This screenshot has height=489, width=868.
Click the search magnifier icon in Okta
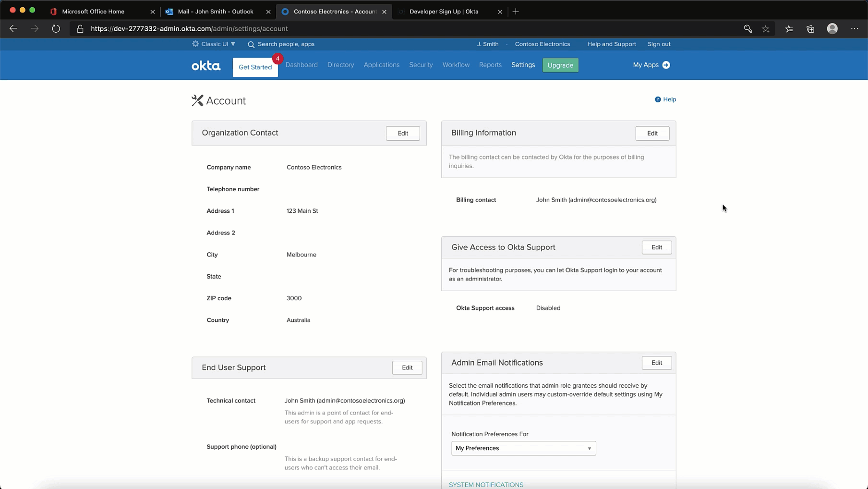251,44
